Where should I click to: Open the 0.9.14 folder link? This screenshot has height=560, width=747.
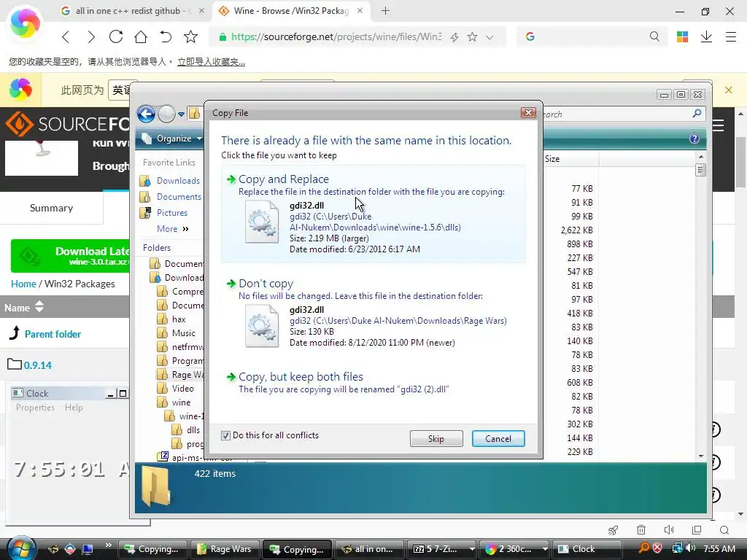pyautogui.click(x=38, y=365)
